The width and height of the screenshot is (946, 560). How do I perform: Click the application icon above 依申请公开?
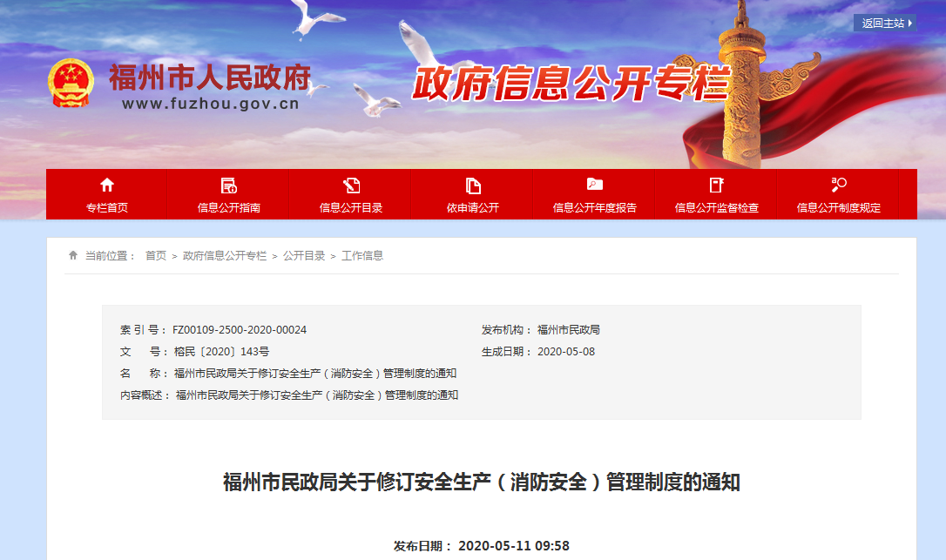point(472,186)
